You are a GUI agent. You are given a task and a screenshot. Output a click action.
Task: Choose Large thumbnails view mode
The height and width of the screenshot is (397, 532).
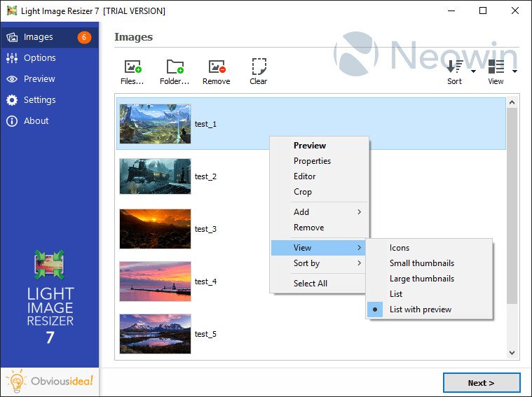tap(421, 279)
